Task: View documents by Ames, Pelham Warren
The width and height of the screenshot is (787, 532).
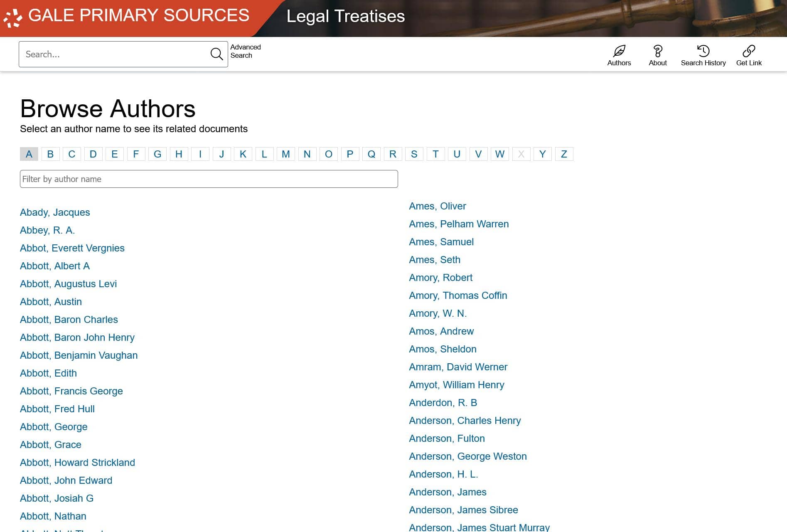Action: pos(459,224)
